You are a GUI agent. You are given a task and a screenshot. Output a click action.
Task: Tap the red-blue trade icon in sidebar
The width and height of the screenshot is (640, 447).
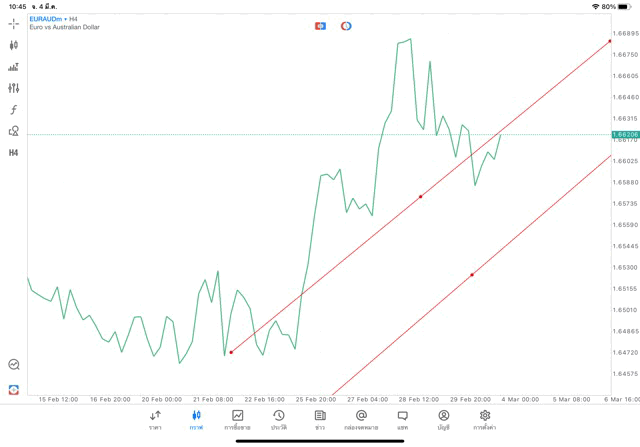(x=13, y=389)
